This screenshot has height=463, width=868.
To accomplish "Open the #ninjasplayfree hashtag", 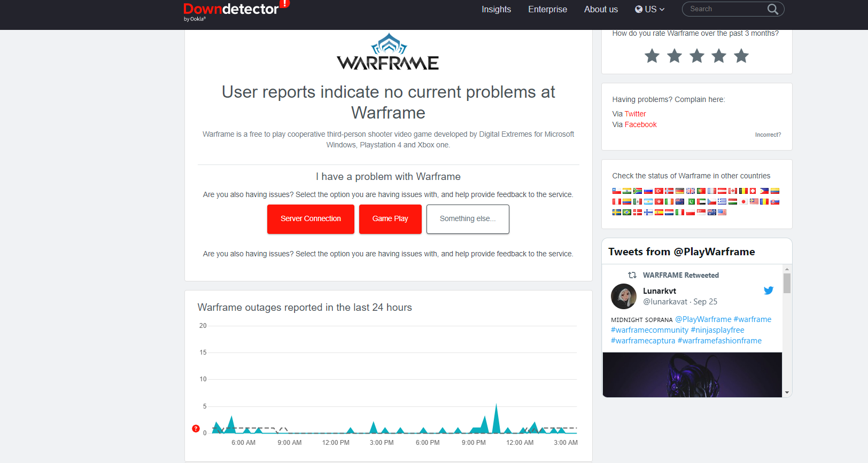I will tap(717, 330).
